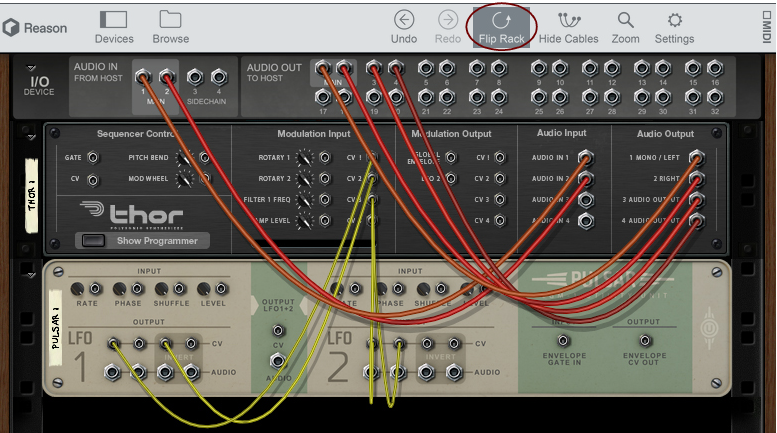777x433 pixels.
Task: Click the Audio In 4 jack
Action: (x=585, y=221)
